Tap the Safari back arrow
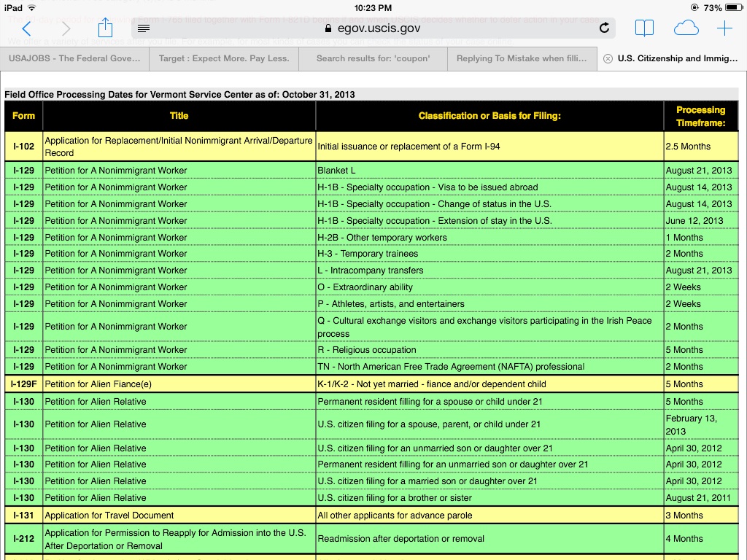This screenshot has height=560, width=747. tap(27, 28)
